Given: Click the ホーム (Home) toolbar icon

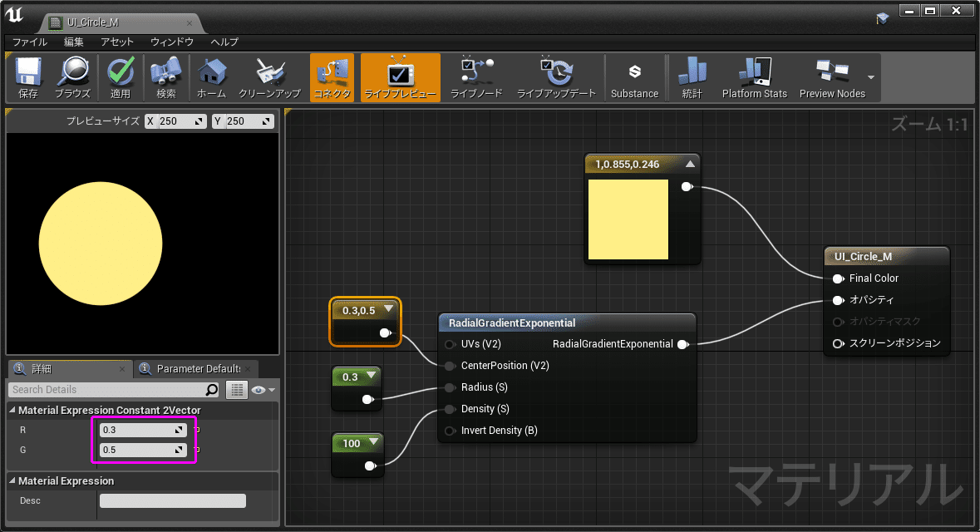Looking at the screenshot, I should click(212, 77).
